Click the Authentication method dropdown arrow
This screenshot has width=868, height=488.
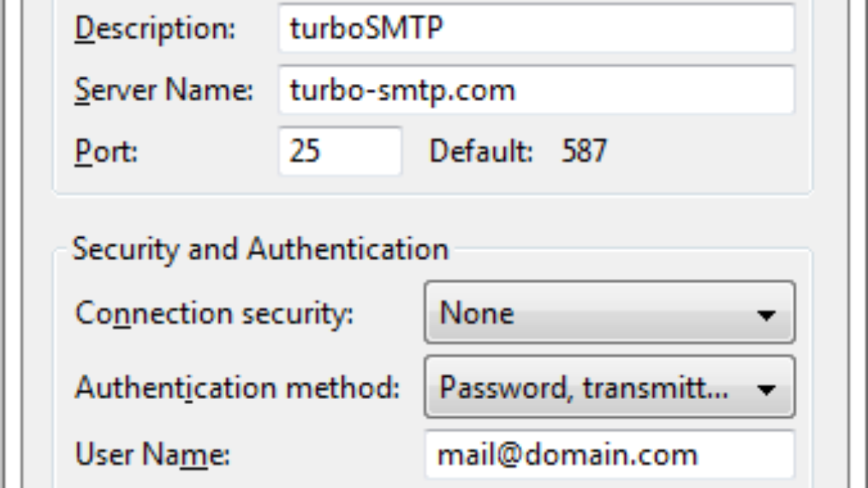tap(765, 390)
